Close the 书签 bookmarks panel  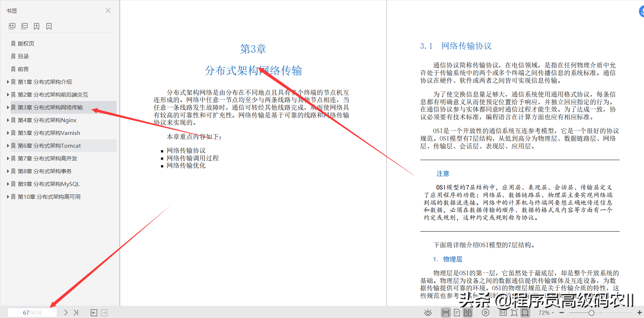coord(108,11)
